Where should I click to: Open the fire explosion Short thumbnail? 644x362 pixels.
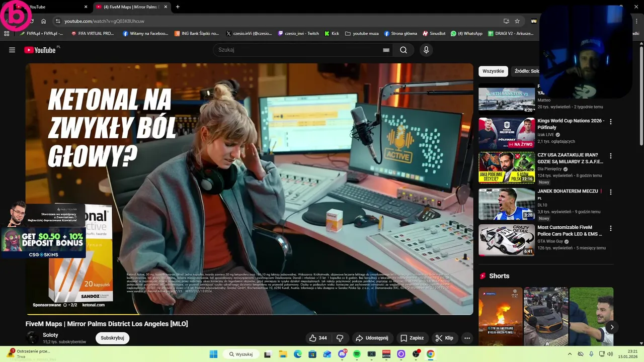click(x=501, y=317)
